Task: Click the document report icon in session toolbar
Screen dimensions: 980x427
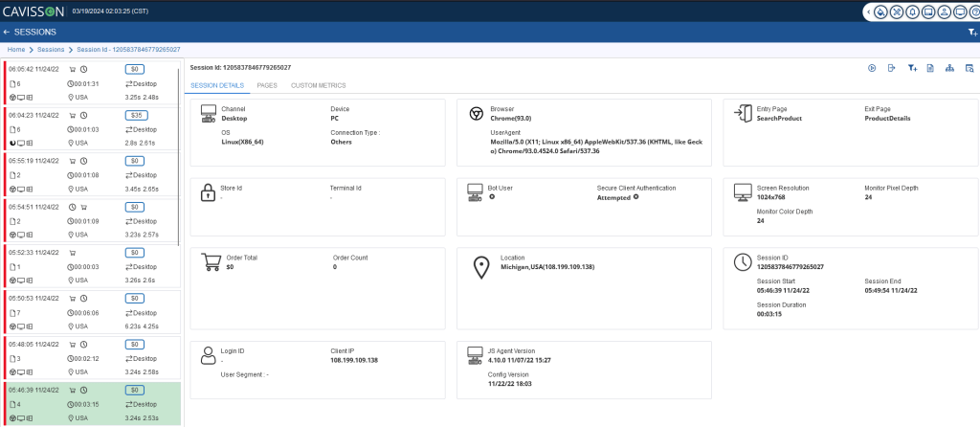Action: 930,68
